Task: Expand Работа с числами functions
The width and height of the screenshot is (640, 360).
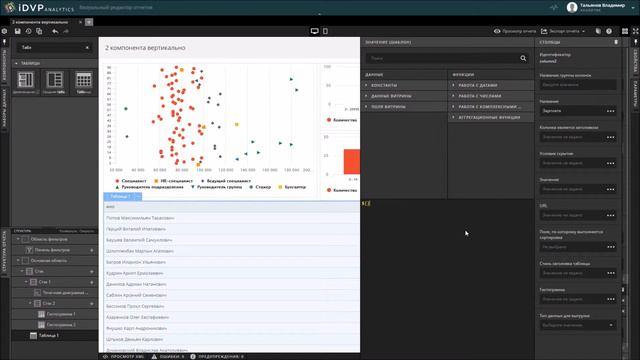Action: click(x=491, y=96)
